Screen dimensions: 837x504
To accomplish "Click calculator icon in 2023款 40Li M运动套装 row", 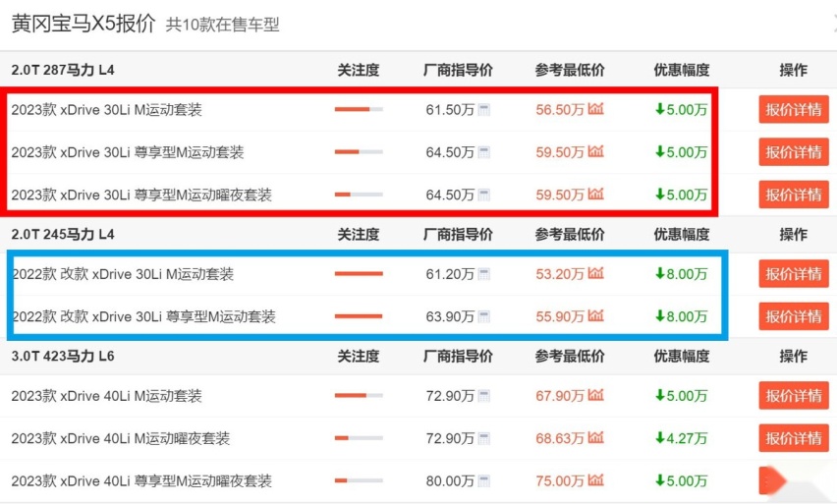I will 484,396.
